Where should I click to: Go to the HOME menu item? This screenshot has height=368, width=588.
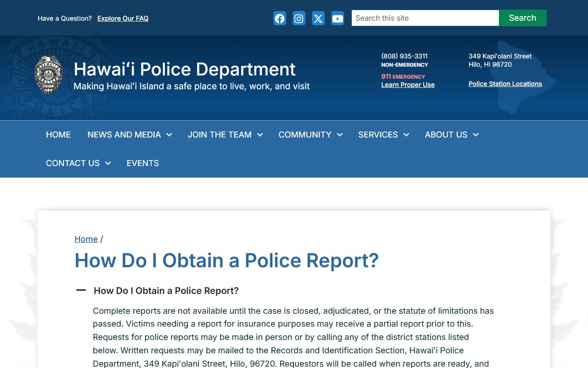coord(58,135)
